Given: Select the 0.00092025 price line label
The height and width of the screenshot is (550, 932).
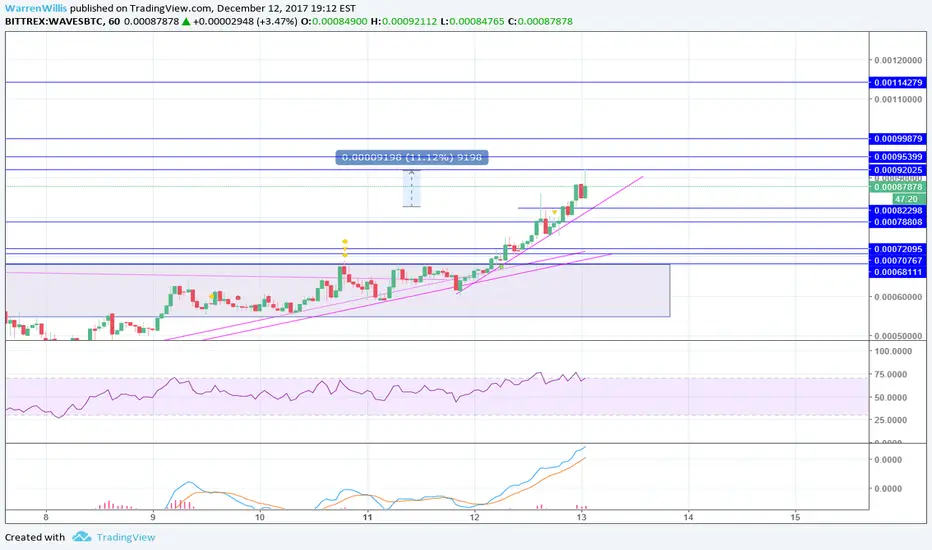Looking at the screenshot, I should click(x=898, y=170).
